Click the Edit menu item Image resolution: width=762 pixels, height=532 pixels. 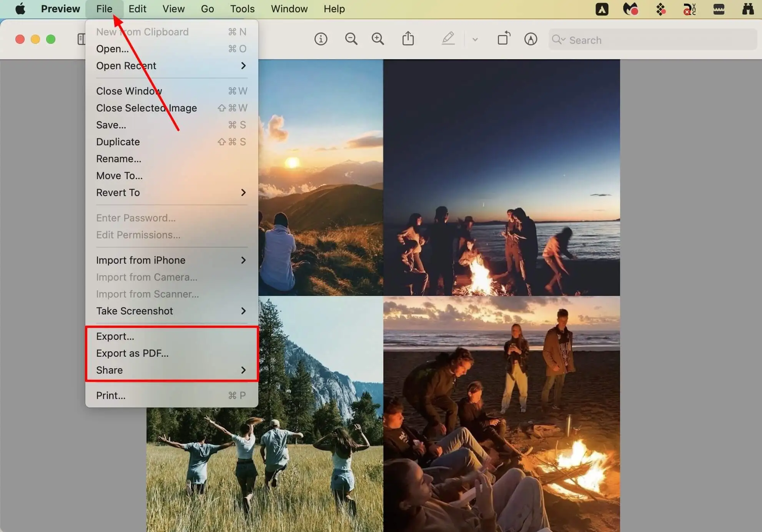click(x=137, y=9)
